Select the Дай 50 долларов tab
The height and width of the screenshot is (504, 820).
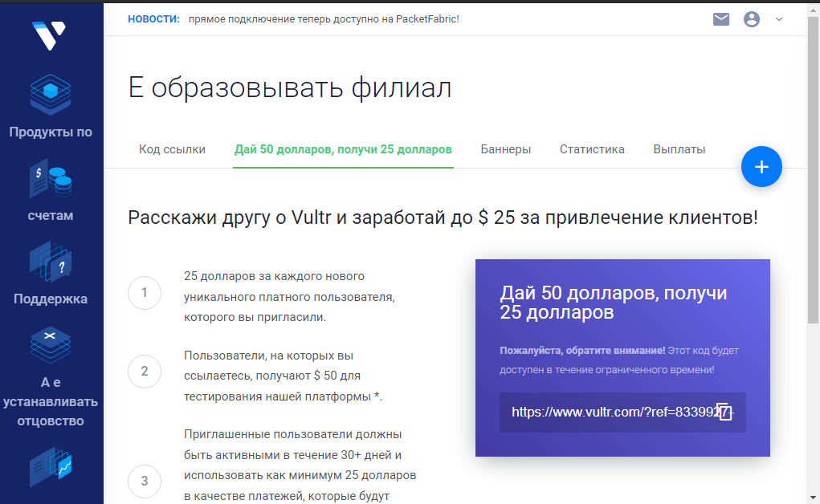[343, 149]
